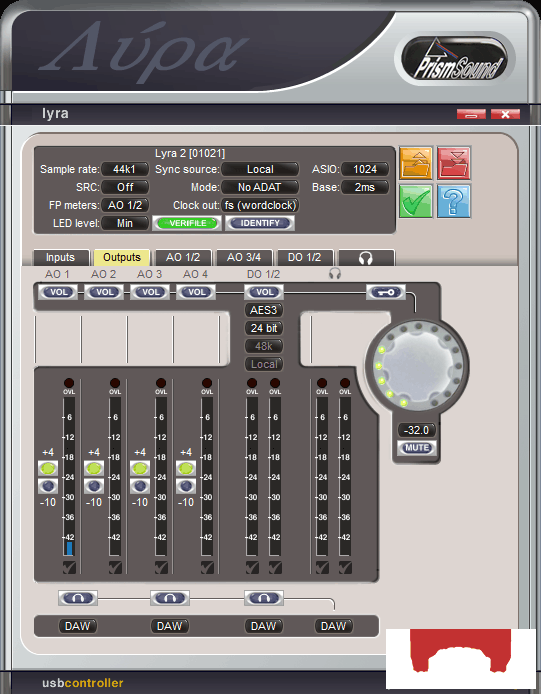The height and width of the screenshot is (694, 541).
Task: Switch to the Inputs tab
Action: 61,257
